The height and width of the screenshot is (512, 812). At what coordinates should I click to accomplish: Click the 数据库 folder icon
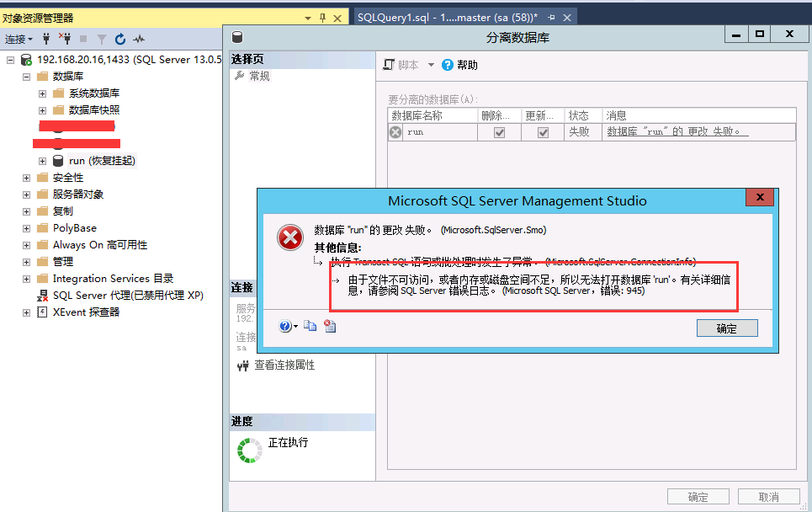[42, 77]
